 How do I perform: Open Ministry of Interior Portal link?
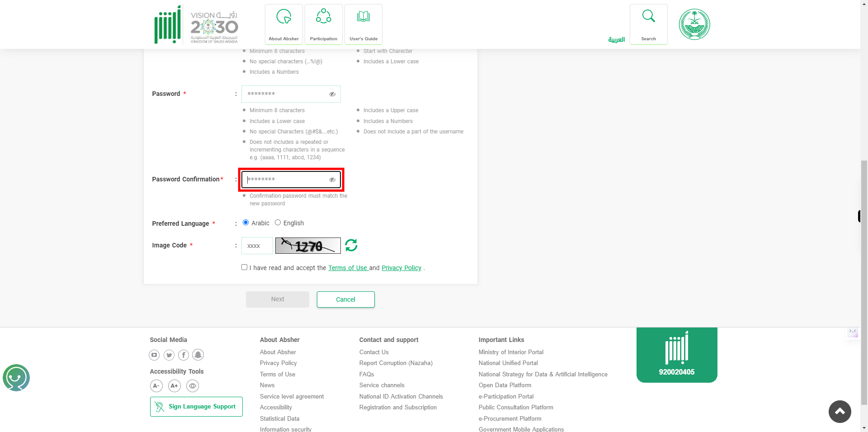[x=511, y=352]
